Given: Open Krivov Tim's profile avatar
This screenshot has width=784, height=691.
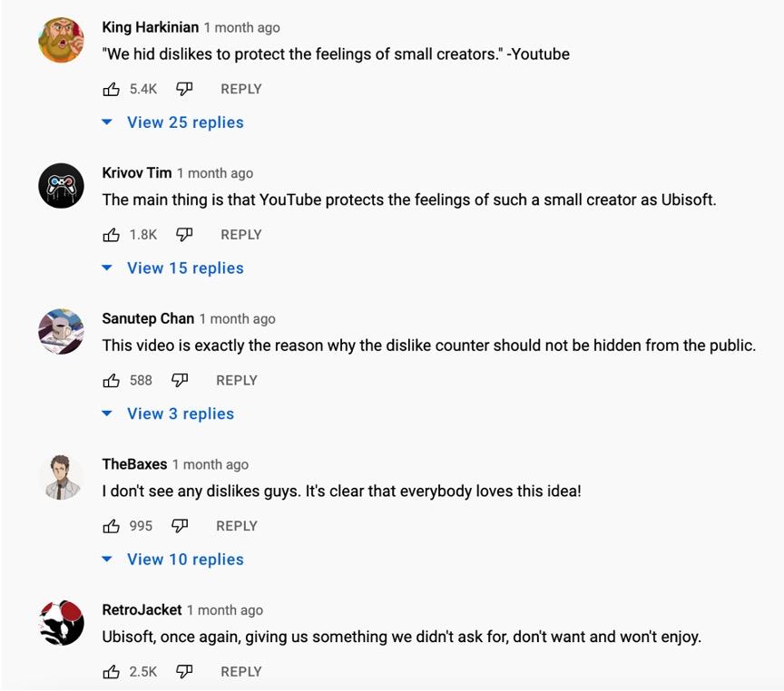Looking at the screenshot, I should [62, 187].
